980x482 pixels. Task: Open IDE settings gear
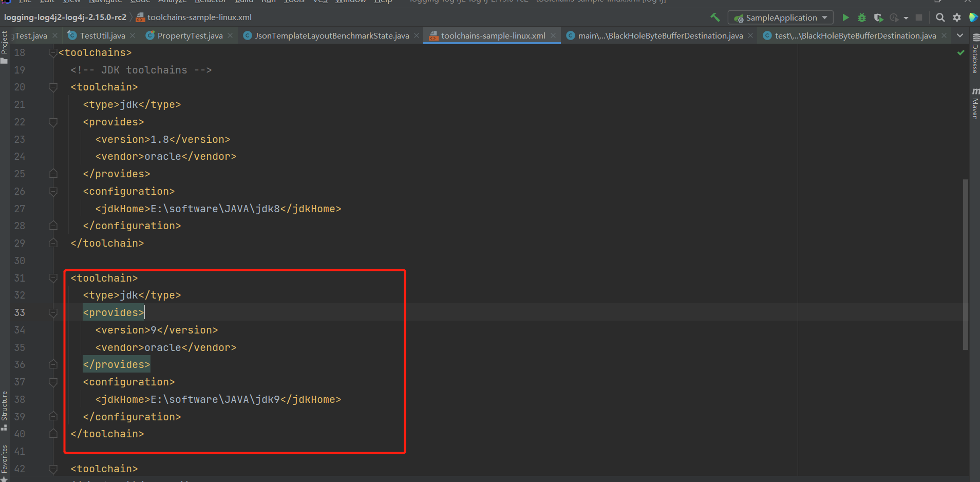click(x=957, y=17)
